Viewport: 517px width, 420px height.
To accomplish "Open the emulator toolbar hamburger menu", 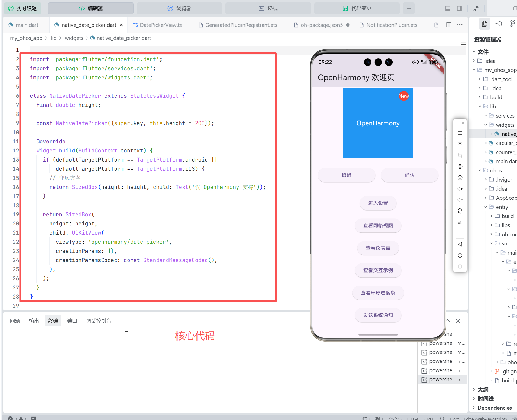I will (460, 133).
